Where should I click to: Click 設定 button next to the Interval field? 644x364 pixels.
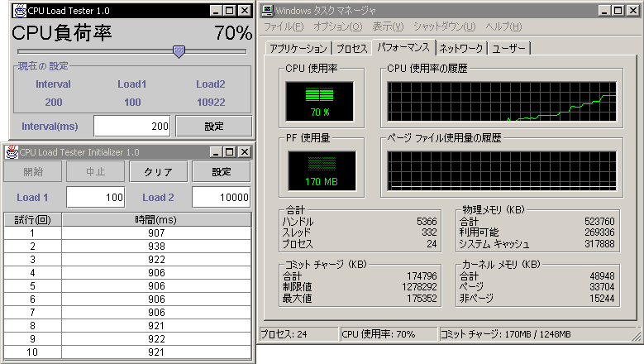[x=214, y=126]
